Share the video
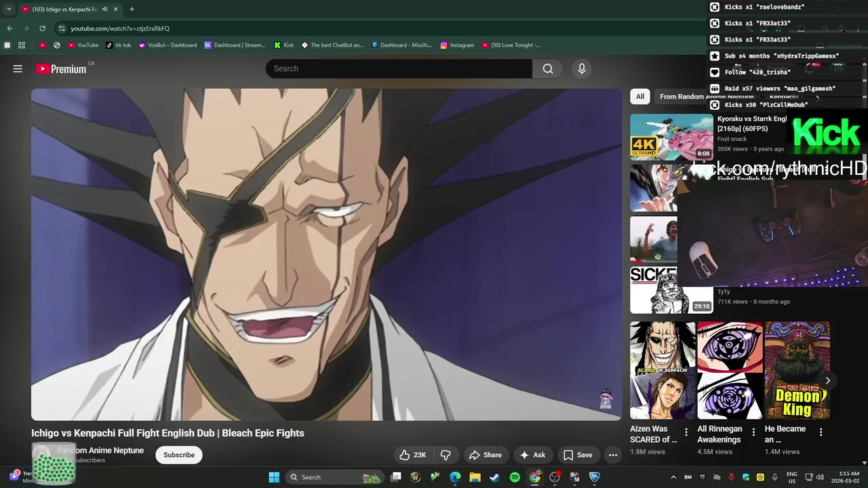Viewport: 868px width, 488px height. (x=486, y=455)
